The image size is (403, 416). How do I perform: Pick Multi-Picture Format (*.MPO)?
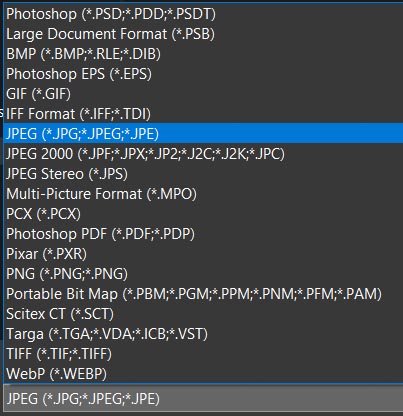(x=203, y=194)
